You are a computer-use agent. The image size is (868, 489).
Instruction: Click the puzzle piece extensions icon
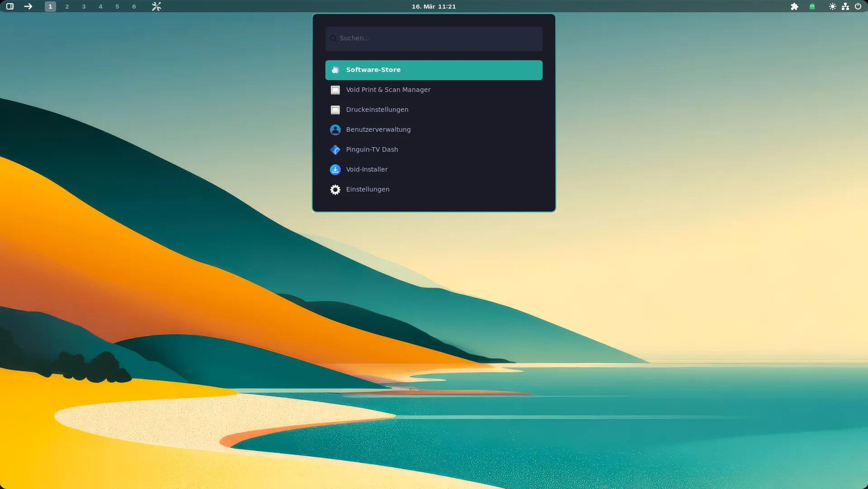pos(794,6)
